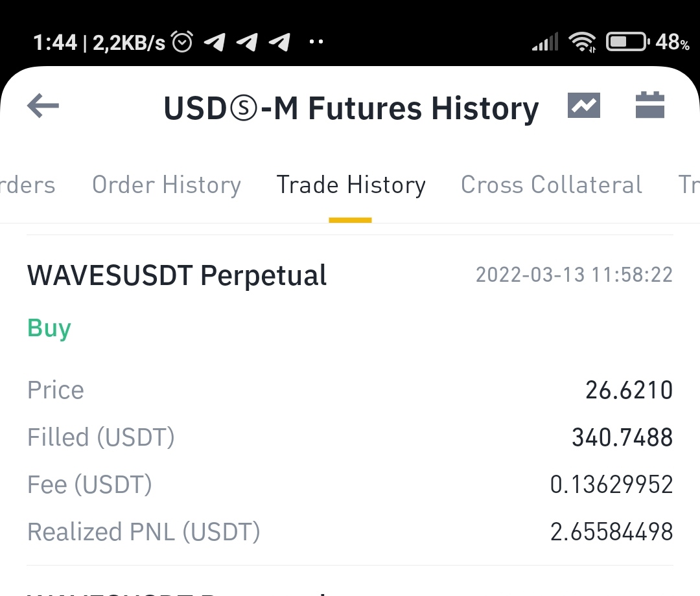Open the partially visible Orders tab
The image size is (700, 596).
point(27,185)
